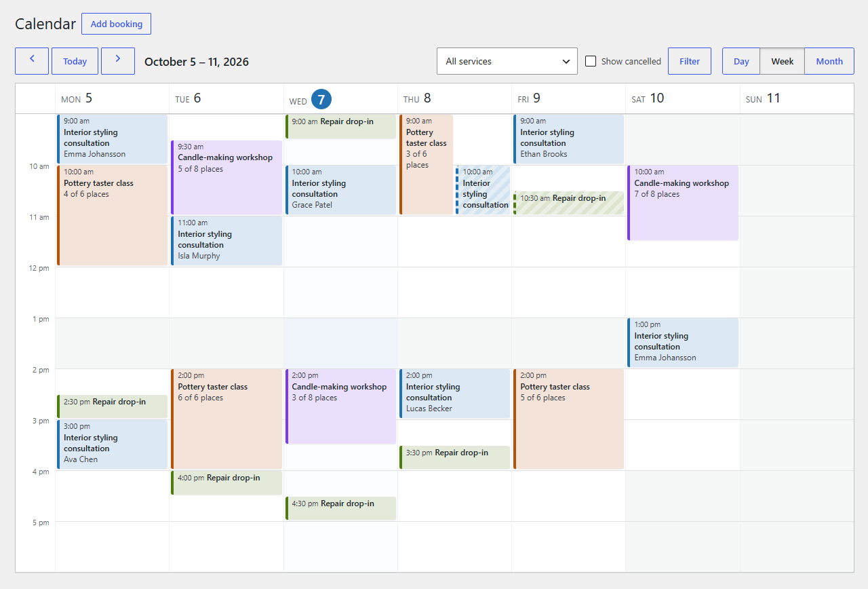Open Ava Chen's 3:00 pm consultation
The image size is (868, 589).
pos(112,444)
